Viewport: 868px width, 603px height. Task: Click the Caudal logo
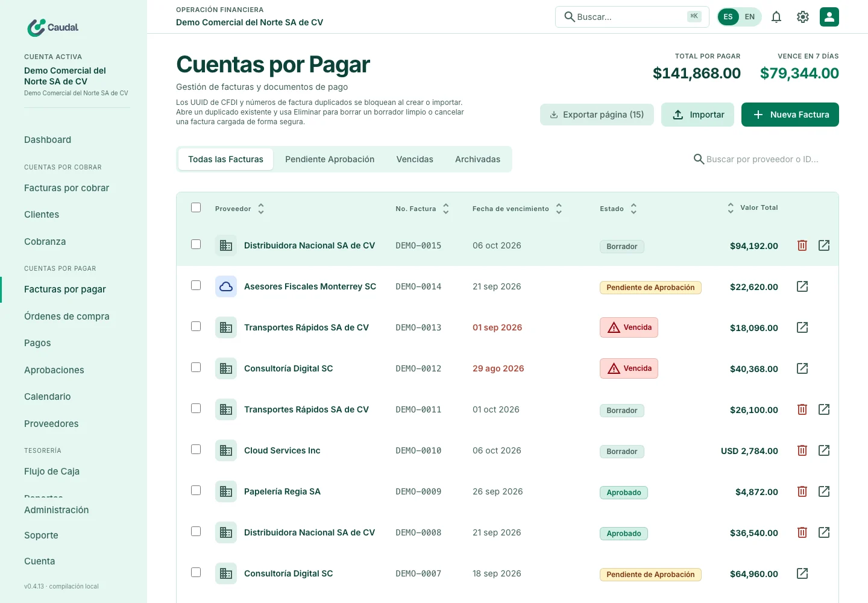[53, 27]
